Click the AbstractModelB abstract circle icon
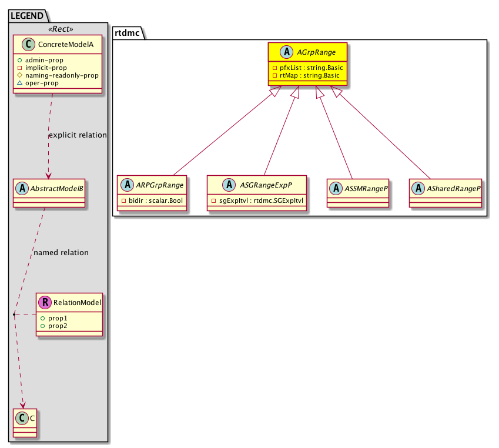499x448 pixels. tap(21, 189)
